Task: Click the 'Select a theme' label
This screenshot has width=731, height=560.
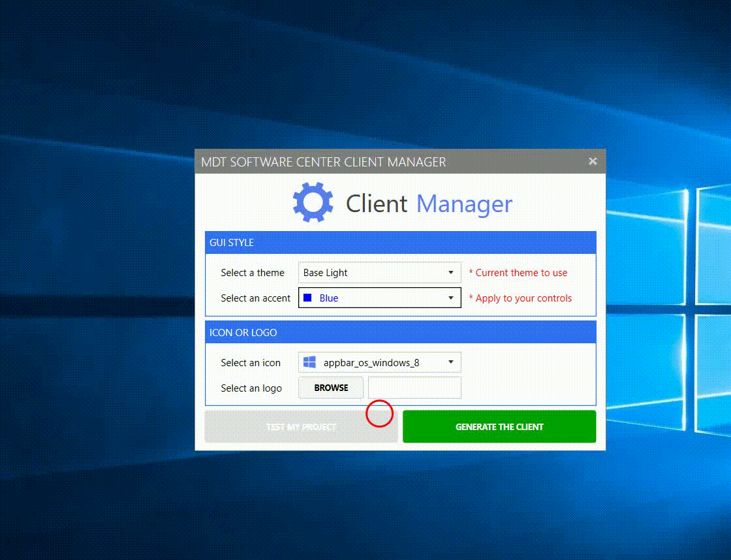Action: click(x=253, y=272)
